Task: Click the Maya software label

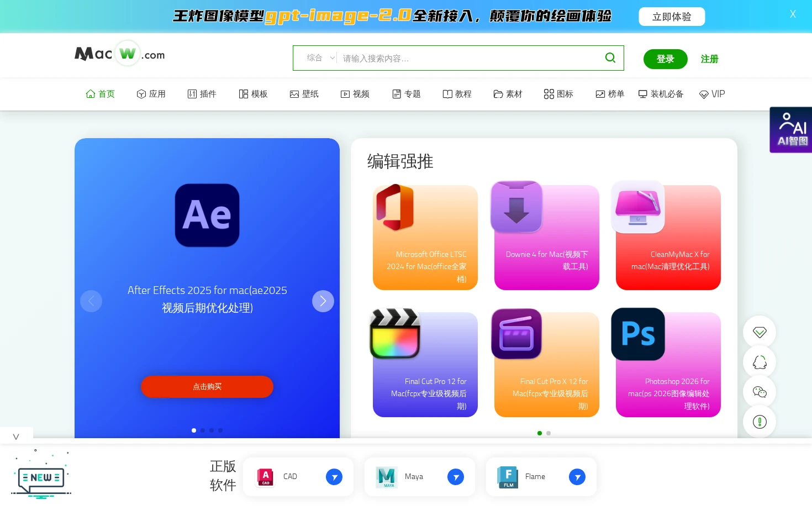Action: tap(414, 477)
